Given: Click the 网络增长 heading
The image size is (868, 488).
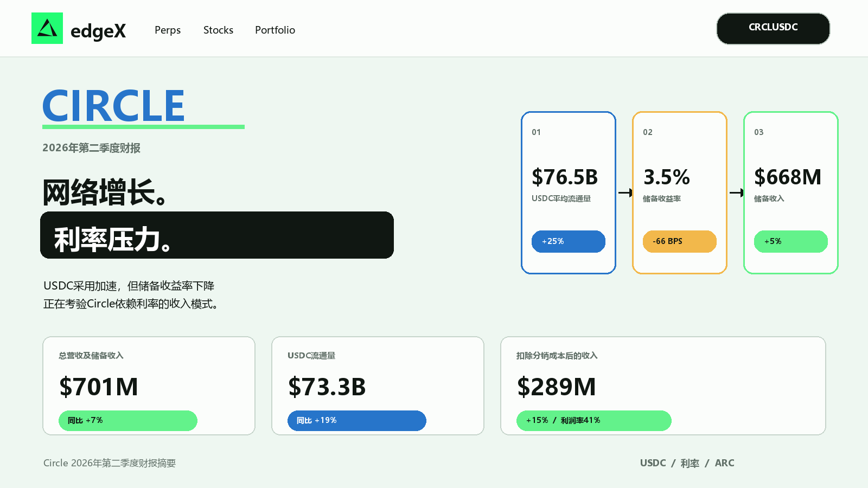Looking at the screenshot, I should pyautogui.click(x=105, y=192).
